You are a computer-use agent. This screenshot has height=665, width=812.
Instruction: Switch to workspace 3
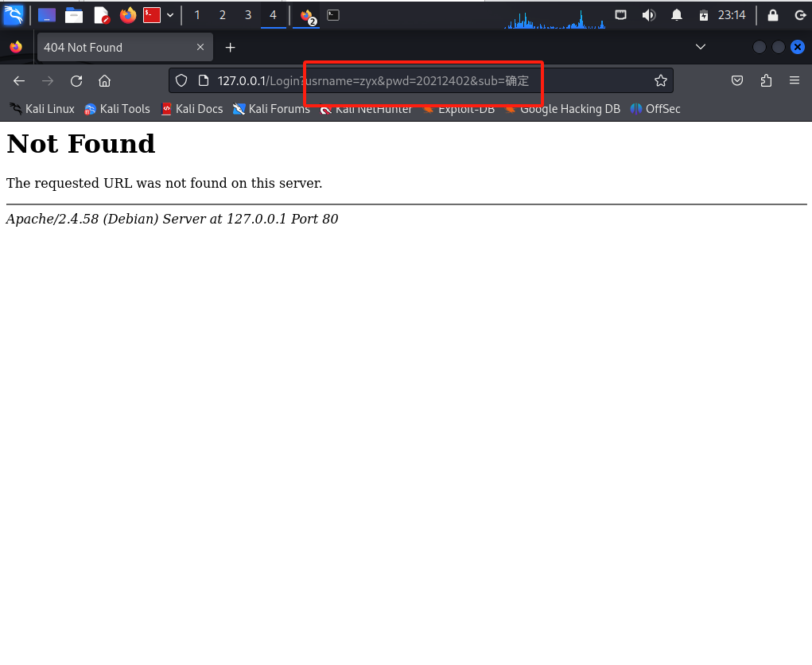click(x=248, y=15)
